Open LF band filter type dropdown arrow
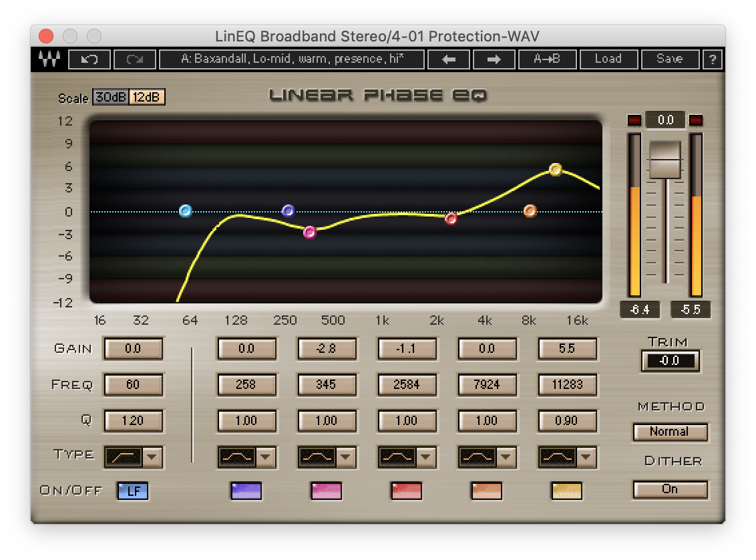 coord(152,457)
